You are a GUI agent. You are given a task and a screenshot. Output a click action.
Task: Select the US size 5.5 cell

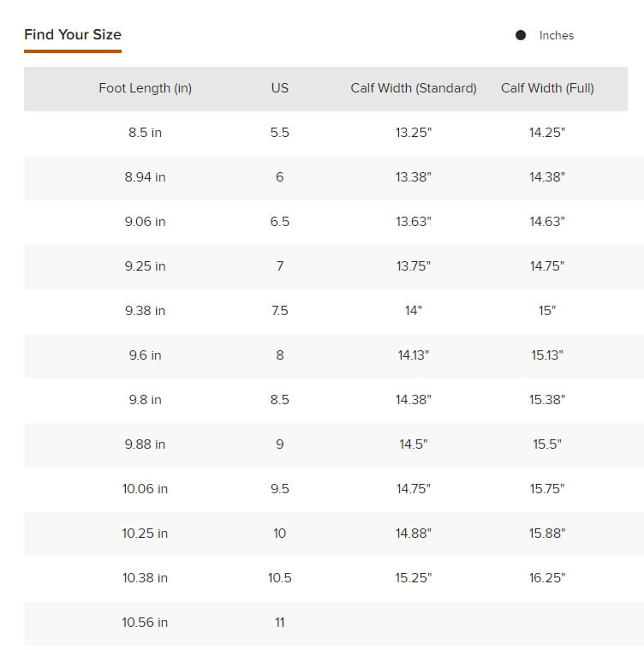[x=280, y=133]
